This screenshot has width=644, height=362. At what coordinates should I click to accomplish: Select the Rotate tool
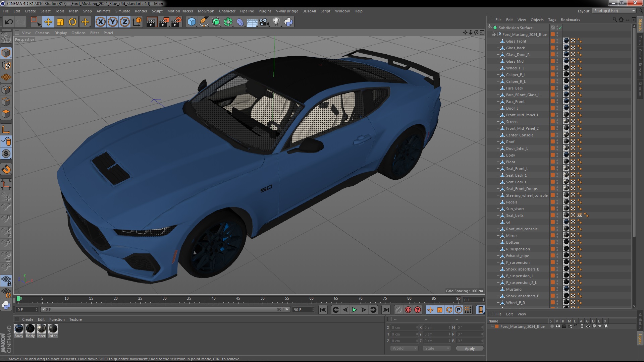coord(72,22)
